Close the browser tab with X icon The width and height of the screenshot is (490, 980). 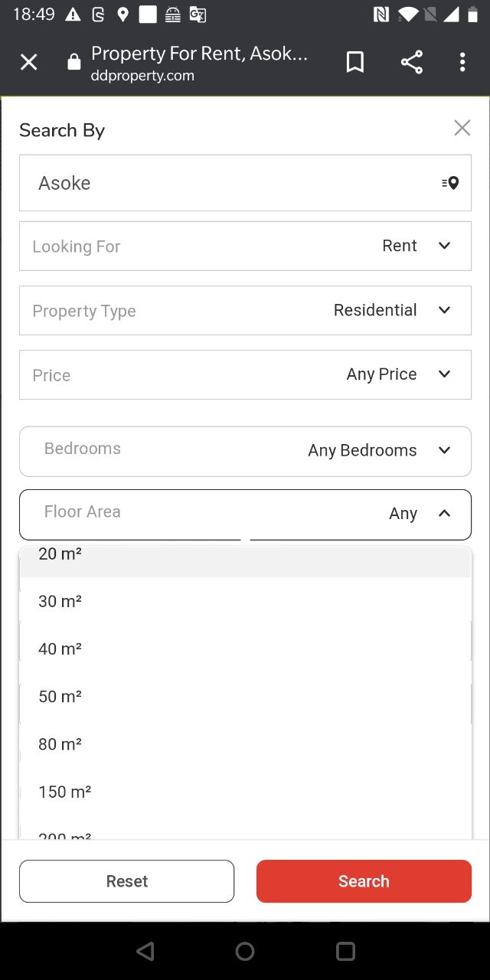pyautogui.click(x=28, y=63)
